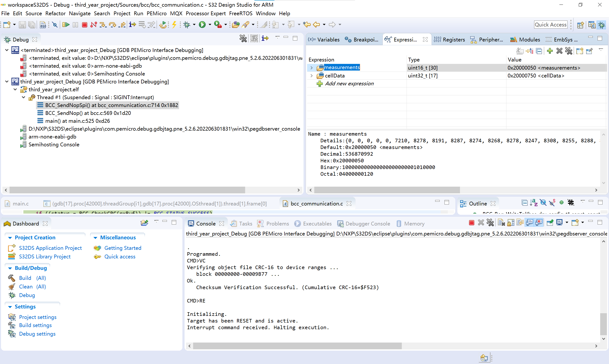
Task: Expand the measurements expression row
Action: coord(311,68)
